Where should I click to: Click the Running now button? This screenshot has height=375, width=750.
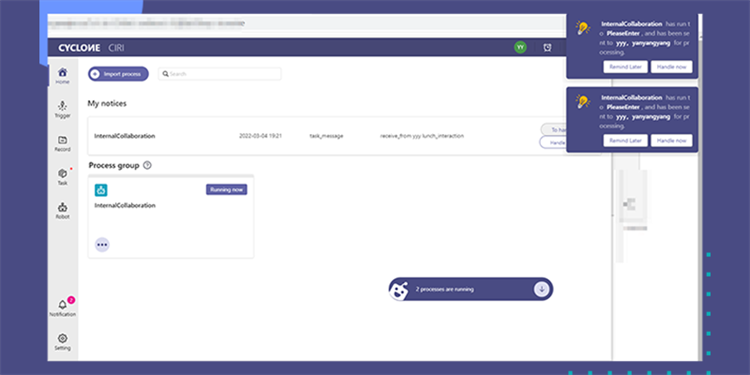(227, 189)
